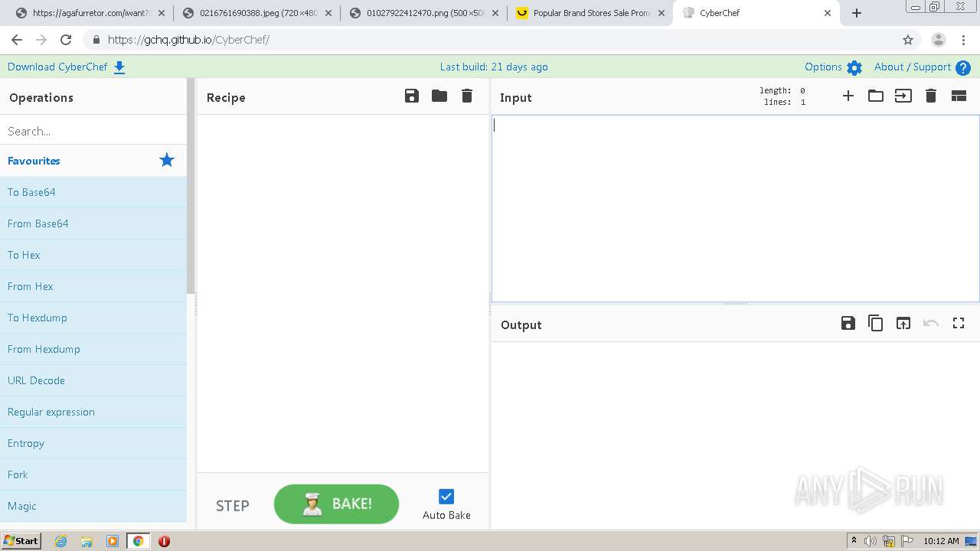
Task: Open Chrome three-dot menu
Action: (x=964, y=40)
